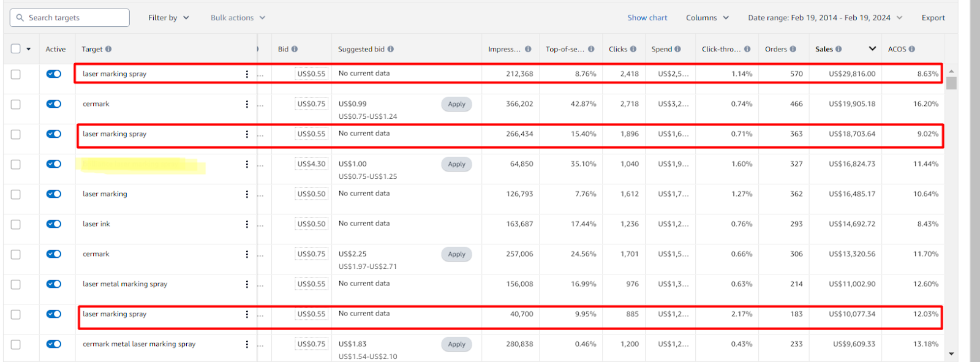This screenshot has height=362, width=980.
Task: Click the info icon beside ACOS header
Action: 912,49
